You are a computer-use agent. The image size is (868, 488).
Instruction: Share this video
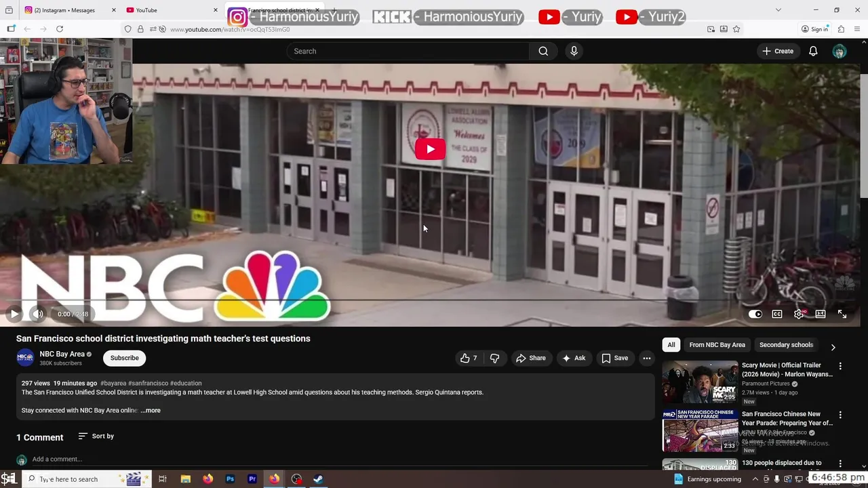(530, 358)
